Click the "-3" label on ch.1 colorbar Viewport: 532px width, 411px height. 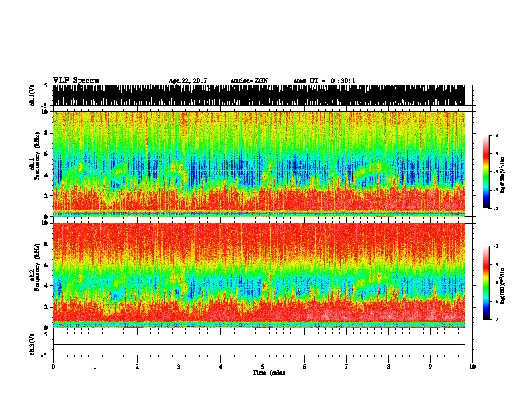[496, 136]
